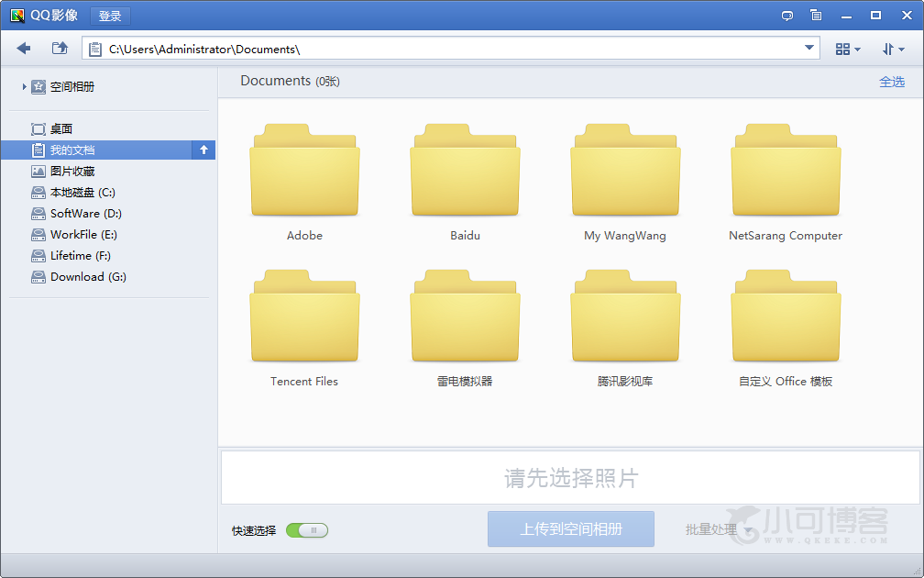
Task: Select the Adobe folder
Action: 304,183
